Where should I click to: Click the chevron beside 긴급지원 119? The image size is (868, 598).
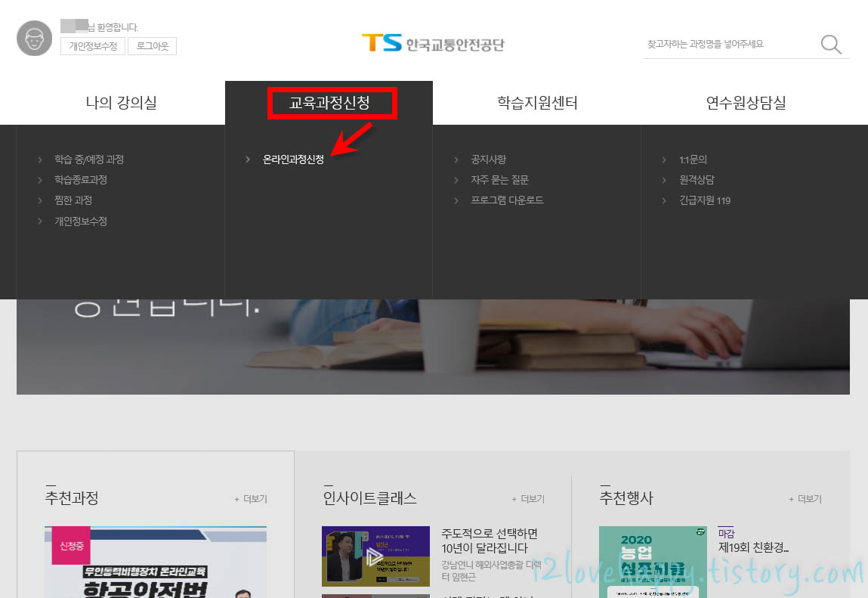pos(664,200)
